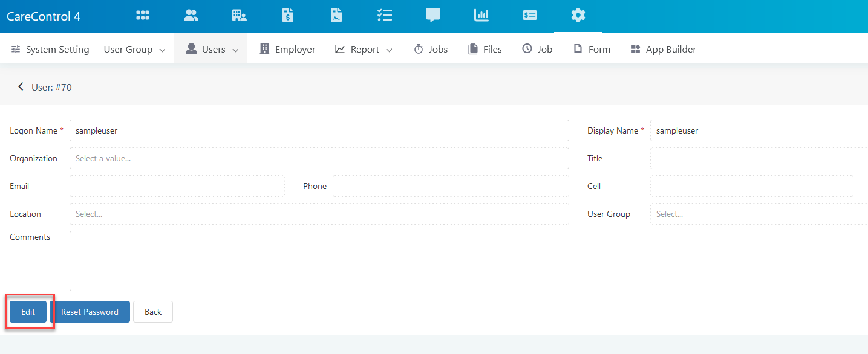Open the Jobs menu item
868x354 pixels.
431,50
